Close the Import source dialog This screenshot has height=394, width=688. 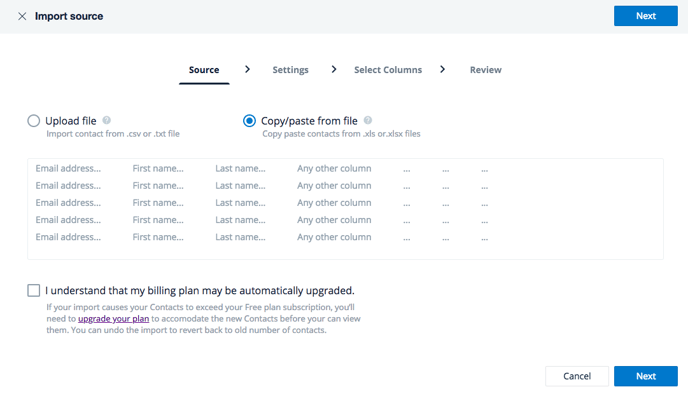22,16
